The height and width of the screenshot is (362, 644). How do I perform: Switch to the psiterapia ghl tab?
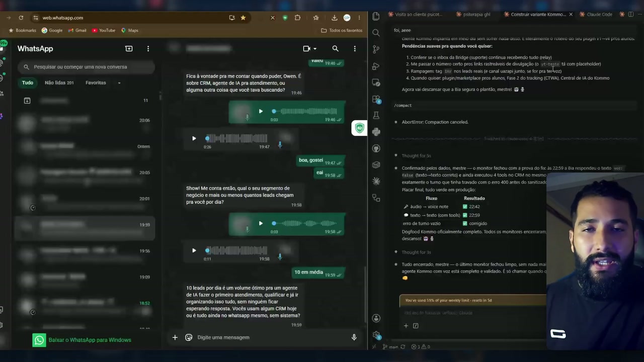click(472, 14)
